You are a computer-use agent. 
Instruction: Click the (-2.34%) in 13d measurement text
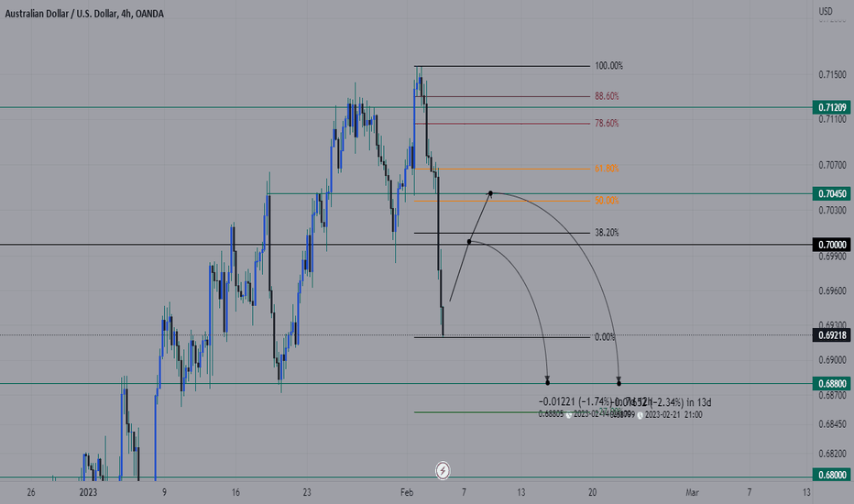click(681, 402)
